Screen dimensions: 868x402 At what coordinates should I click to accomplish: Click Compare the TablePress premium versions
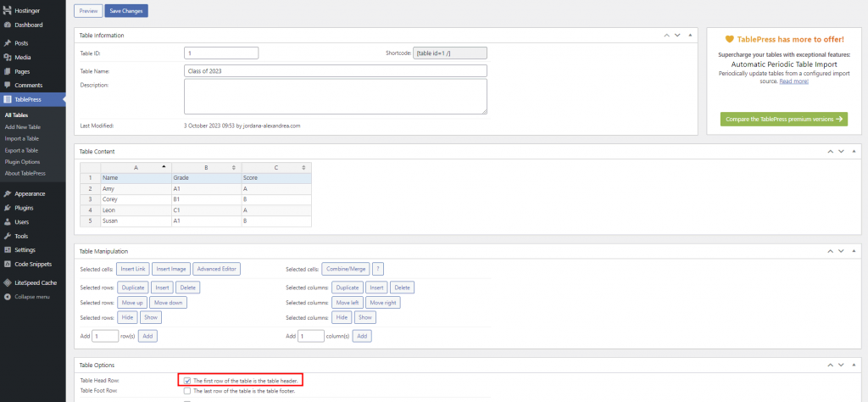[783, 119]
